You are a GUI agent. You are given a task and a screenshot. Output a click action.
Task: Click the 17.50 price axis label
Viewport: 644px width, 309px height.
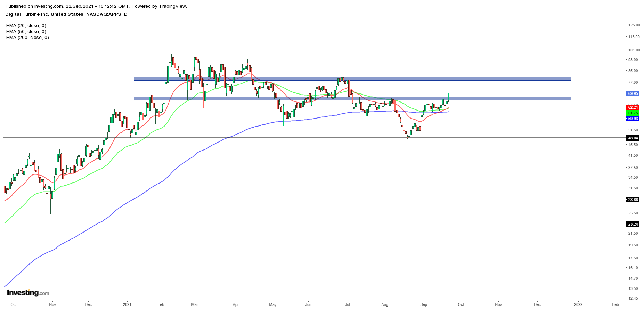633,258
